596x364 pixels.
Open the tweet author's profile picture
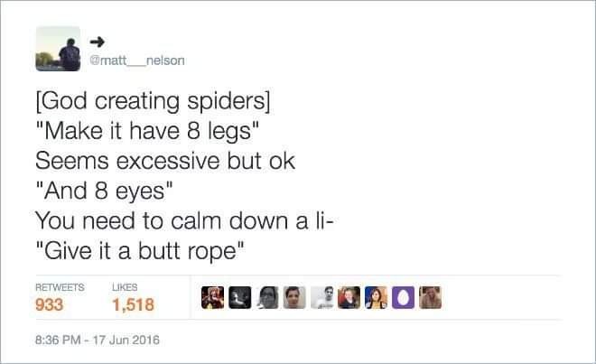click(58, 49)
